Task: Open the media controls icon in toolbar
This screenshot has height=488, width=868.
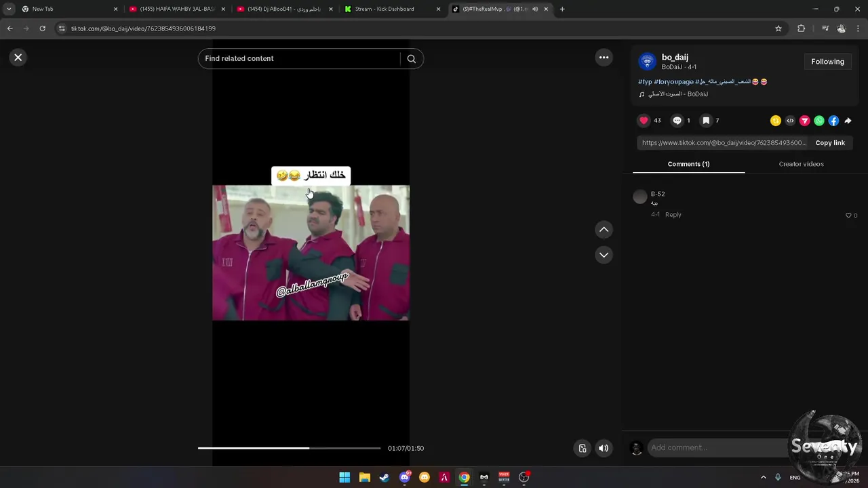Action: click(825, 28)
